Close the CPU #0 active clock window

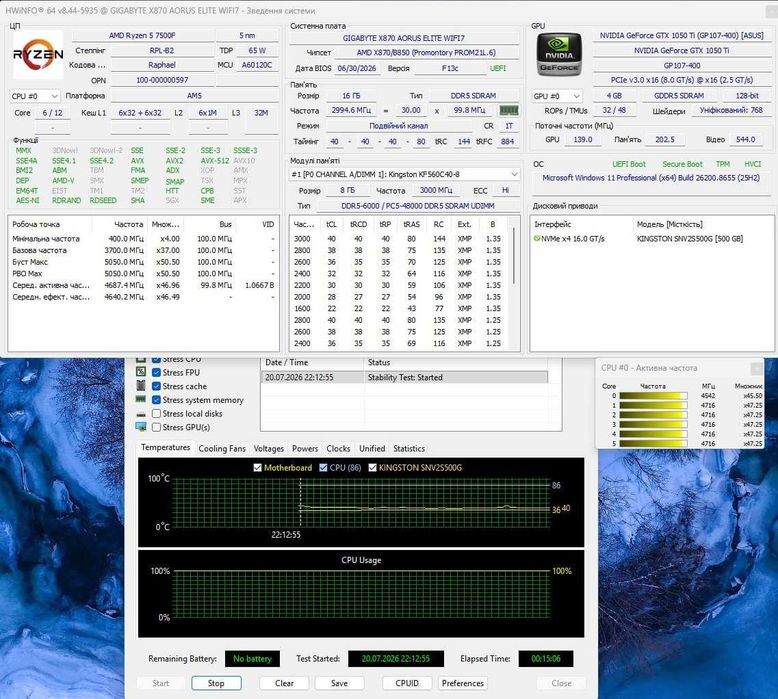(757, 368)
